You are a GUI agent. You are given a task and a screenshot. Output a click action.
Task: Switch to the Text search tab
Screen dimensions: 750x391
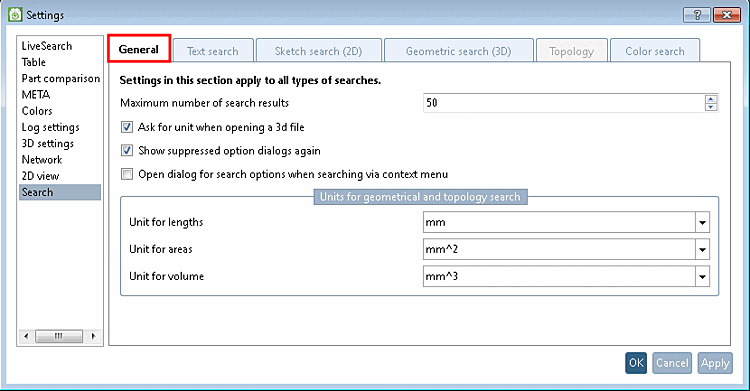[213, 51]
